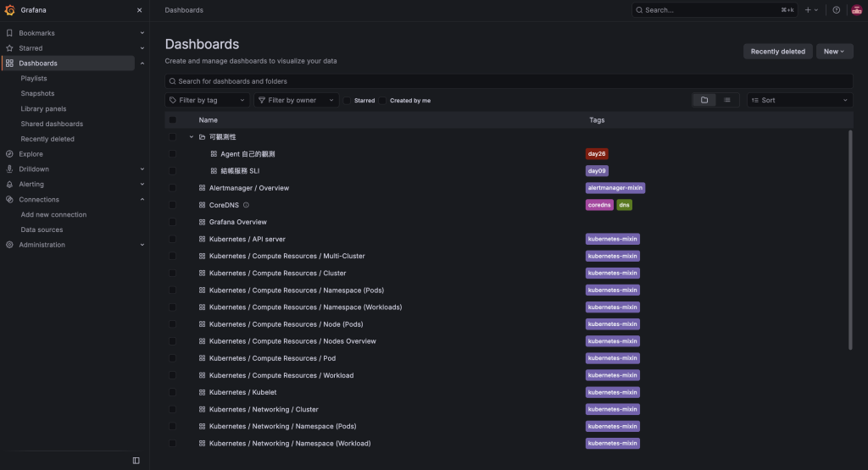Open Snapshots in sidebar

coord(37,93)
